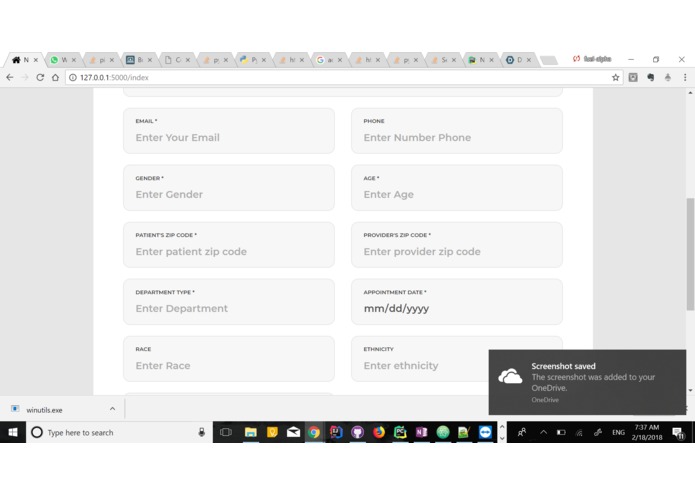Open the clock showing 7:37 AM
The height and width of the screenshot is (494, 695).
[x=647, y=432]
